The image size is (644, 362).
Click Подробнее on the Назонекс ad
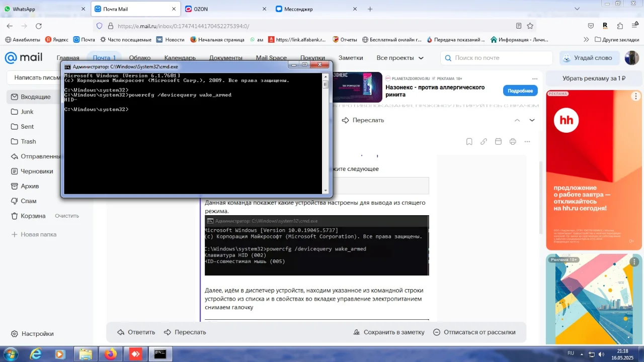520,90
